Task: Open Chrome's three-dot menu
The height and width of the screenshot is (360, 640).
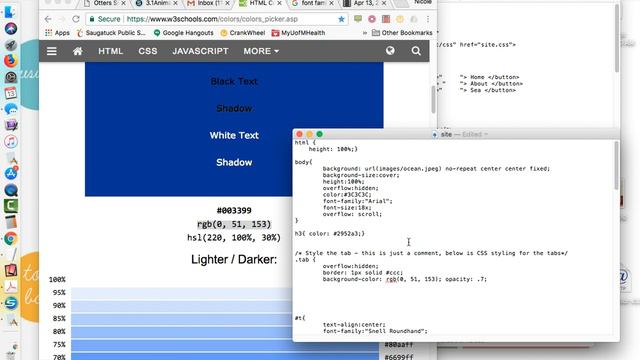Action: pos(428,19)
